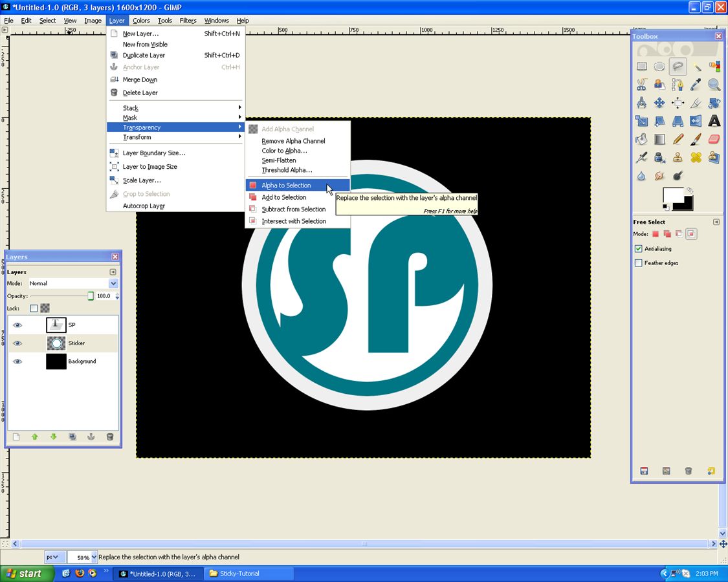Choose Add to Selection menu entry

pyautogui.click(x=298, y=197)
